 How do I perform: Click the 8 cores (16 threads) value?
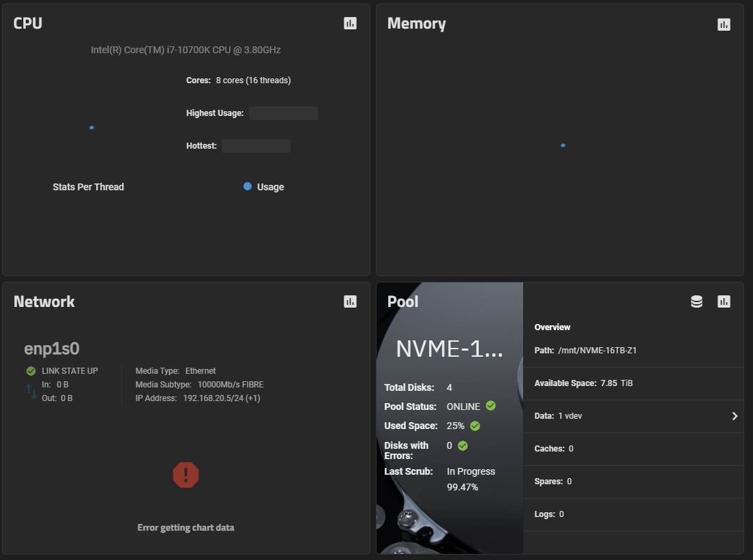[253, 80]
